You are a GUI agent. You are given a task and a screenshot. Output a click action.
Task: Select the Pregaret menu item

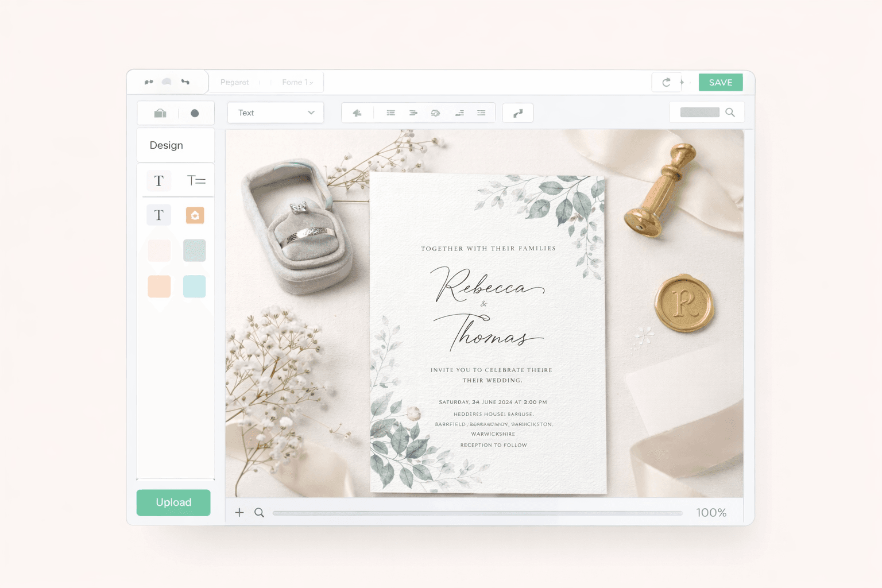tap(234, 82)
